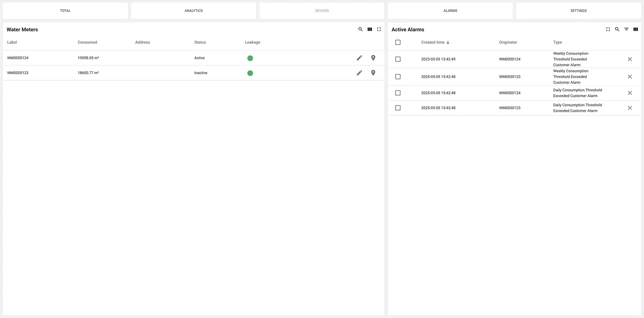Screen dimensions: 644x318
Task: Open the Alarms page button
Action: [450, 11]
